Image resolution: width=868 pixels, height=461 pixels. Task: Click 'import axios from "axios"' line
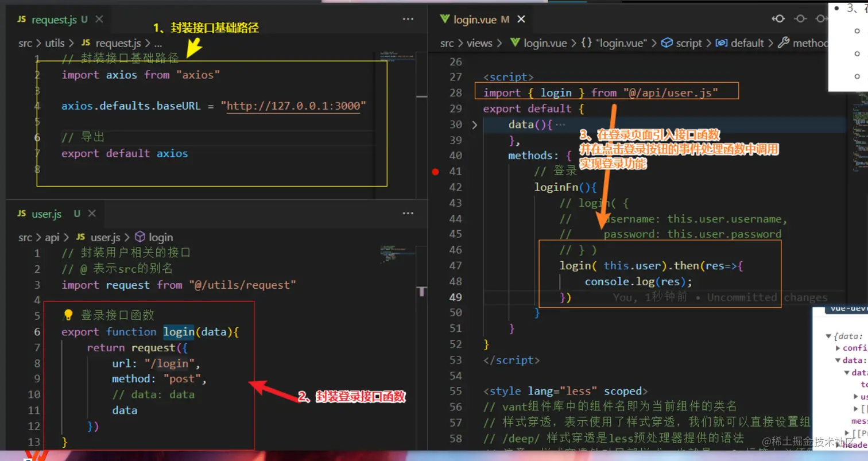pyautogui.click(x=141, y=75)
